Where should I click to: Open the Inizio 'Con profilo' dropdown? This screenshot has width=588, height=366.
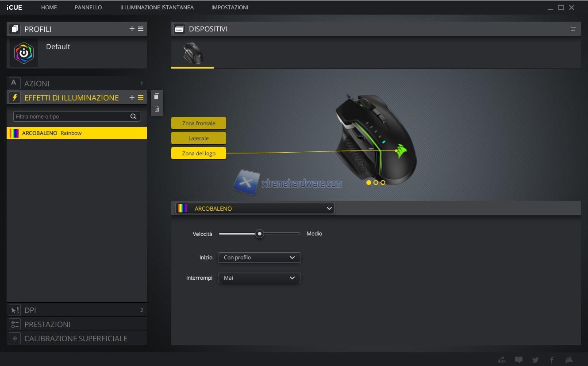tap(259, 258)
